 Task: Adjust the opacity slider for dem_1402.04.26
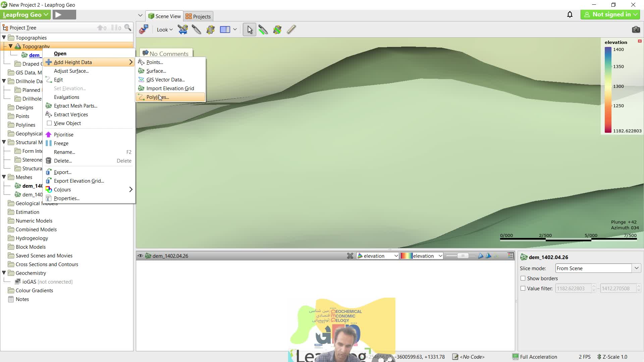point(463,256)
